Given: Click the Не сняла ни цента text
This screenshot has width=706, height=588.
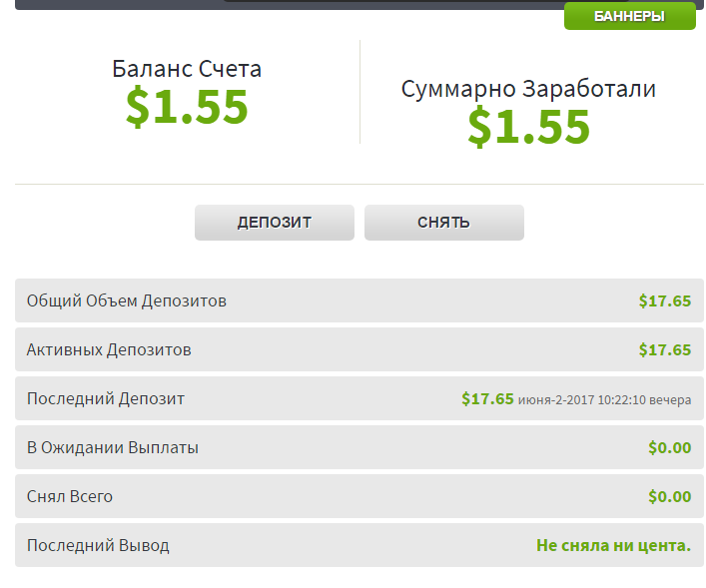Looking at the screenshot, I should click(x=613, y=545).
